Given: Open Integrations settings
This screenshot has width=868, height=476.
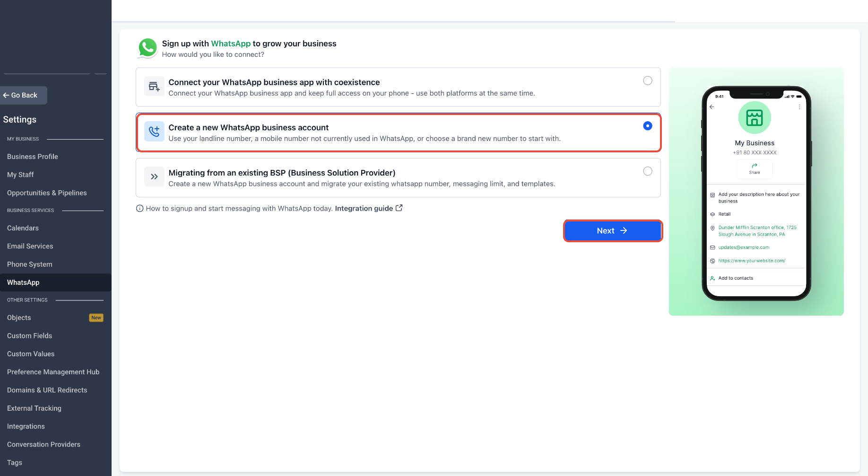Looking at the screenshot, I should (26, 426).
